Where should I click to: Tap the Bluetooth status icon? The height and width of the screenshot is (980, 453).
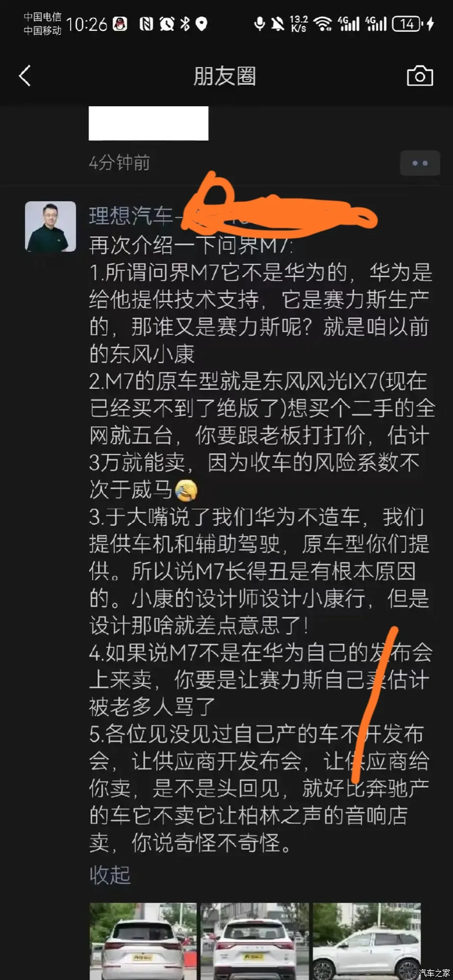[184, 24]
